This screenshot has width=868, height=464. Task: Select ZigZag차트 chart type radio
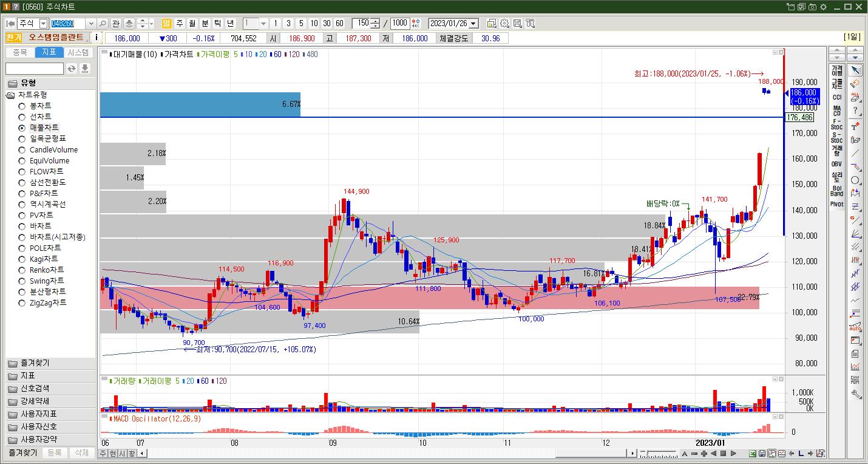coord(22,303)
